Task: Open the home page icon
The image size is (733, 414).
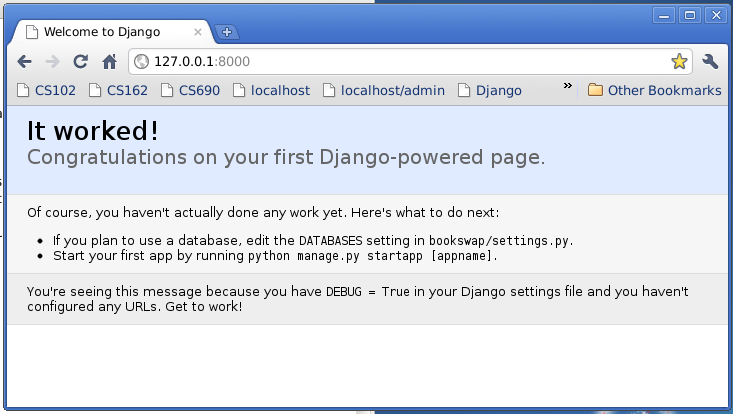Action: [x=109, y=62]
